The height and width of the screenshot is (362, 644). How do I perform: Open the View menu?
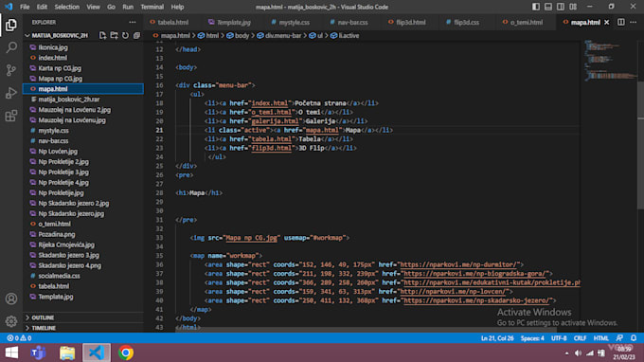coord(93,7)
